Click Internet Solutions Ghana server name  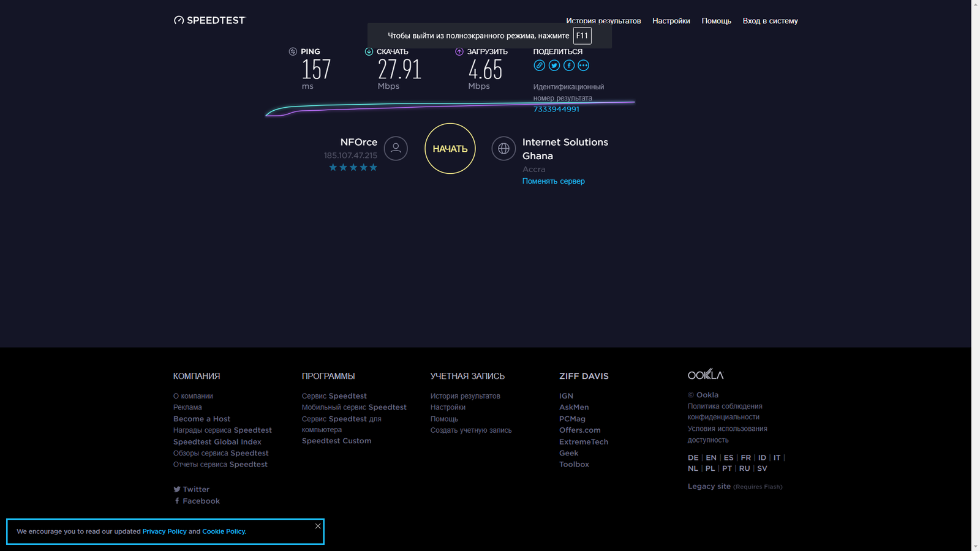coord(565,149)
